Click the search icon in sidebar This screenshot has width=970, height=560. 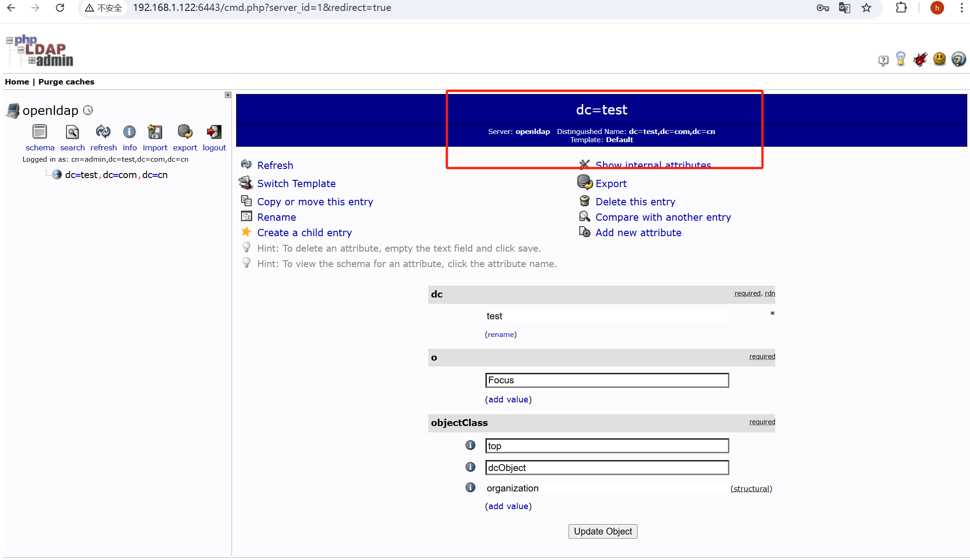tap(72, 132)
